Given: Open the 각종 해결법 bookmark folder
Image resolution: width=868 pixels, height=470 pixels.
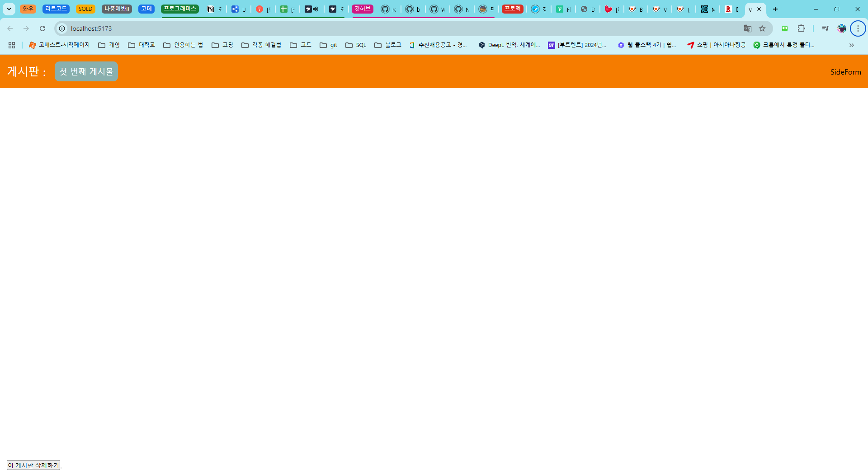Looking at the screenshot, I should tap(261, 45).
